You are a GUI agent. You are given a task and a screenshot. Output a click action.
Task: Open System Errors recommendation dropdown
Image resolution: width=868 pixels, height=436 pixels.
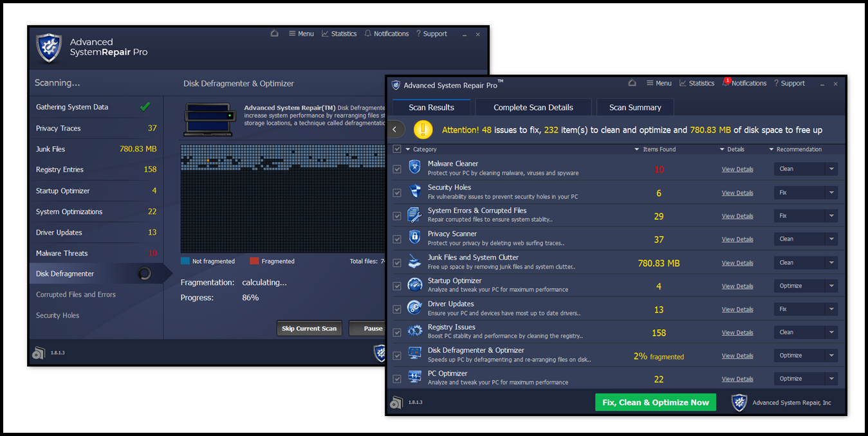click(x=806, y=215)
